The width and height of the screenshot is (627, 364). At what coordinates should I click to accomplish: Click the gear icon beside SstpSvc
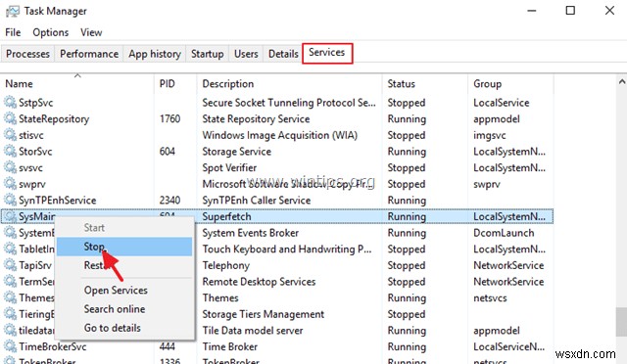click(x=10, y=103)
